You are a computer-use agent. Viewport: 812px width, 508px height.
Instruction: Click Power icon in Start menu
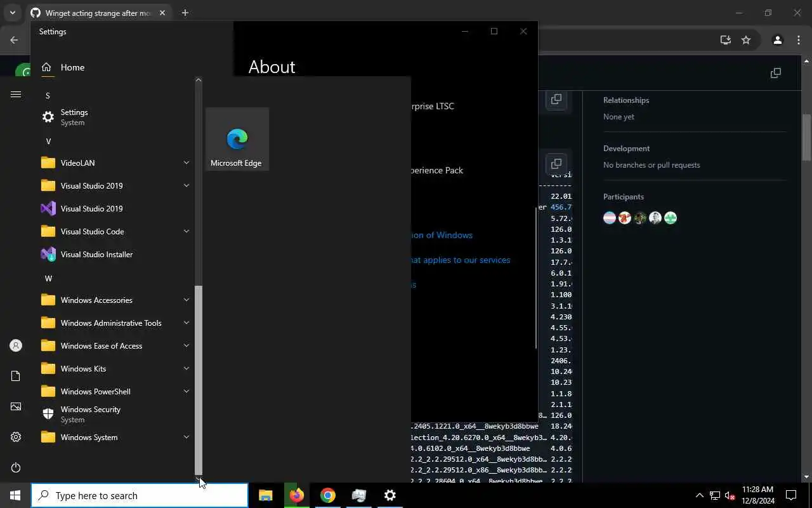[16, 467]
